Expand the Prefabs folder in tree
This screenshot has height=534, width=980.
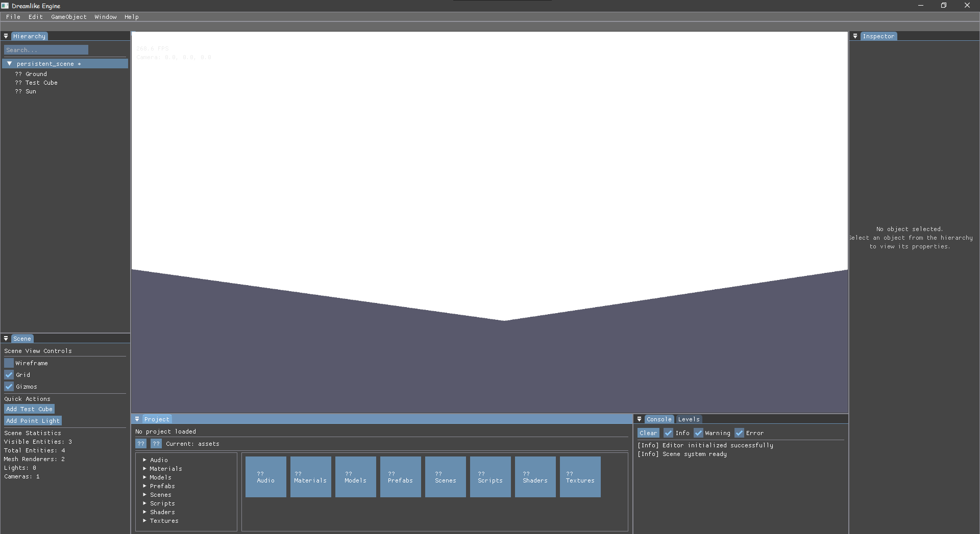click(x=145, y=486)
